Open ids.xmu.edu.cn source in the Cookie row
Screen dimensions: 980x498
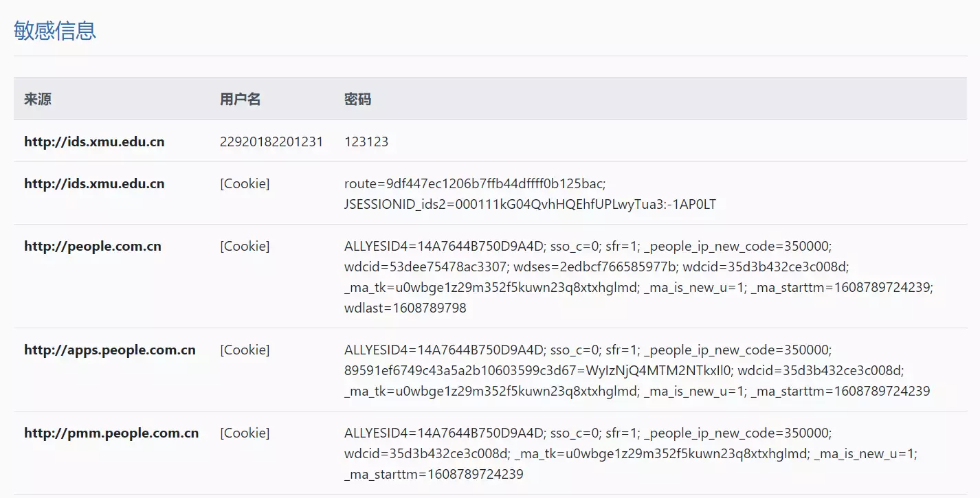[94, 183]
